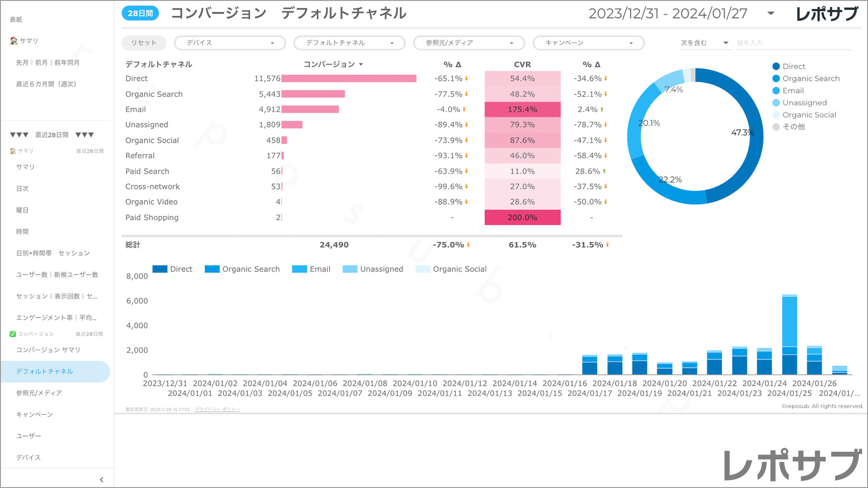Viewport: 868px width, 488px height.
Task: Click the Direct legend dot in donut chart
Action: (x=776, y=66)
